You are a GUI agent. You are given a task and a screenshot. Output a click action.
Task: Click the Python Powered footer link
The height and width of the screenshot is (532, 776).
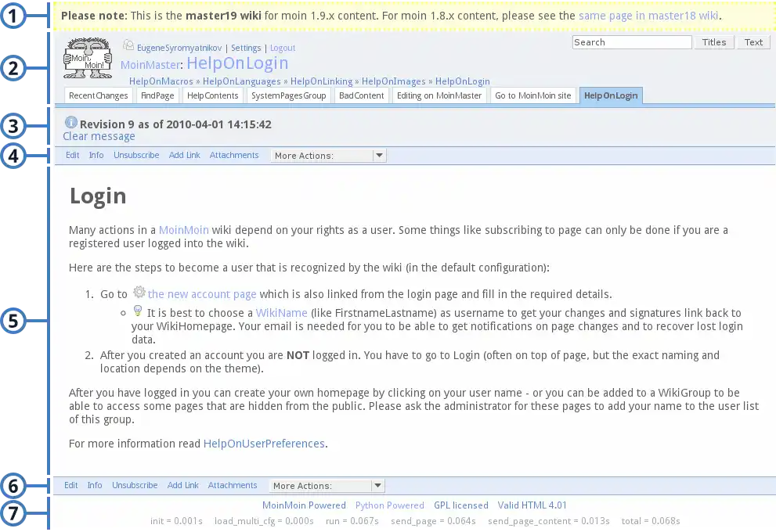[x=390, y=505]
